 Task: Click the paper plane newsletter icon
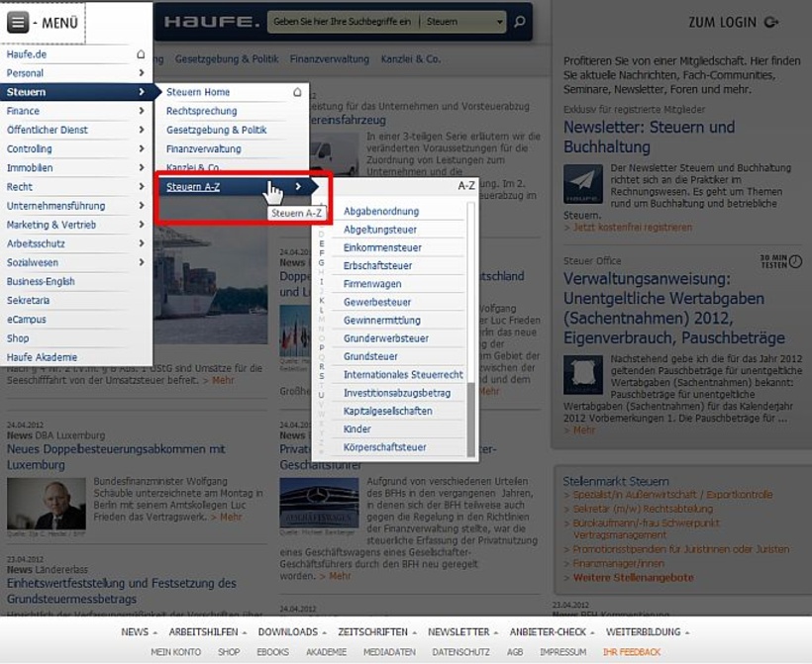[583, 185]
